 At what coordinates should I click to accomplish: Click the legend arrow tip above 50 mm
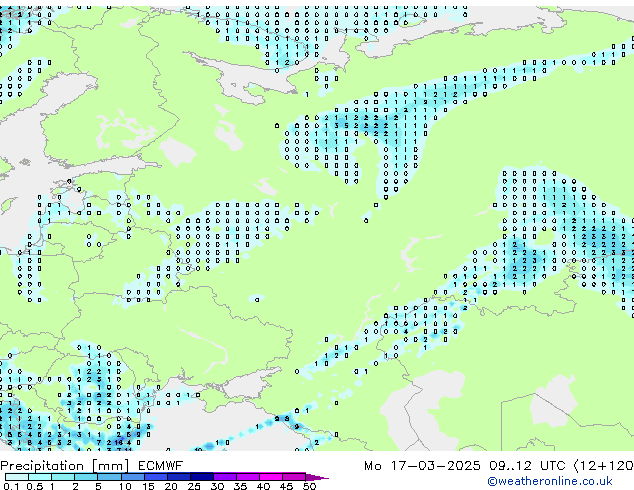317,478
